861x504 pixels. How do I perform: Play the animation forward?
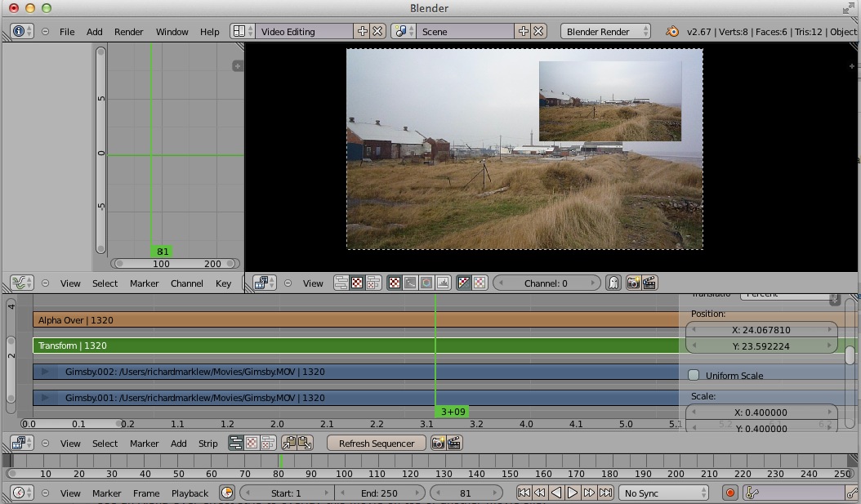point(572,493)
